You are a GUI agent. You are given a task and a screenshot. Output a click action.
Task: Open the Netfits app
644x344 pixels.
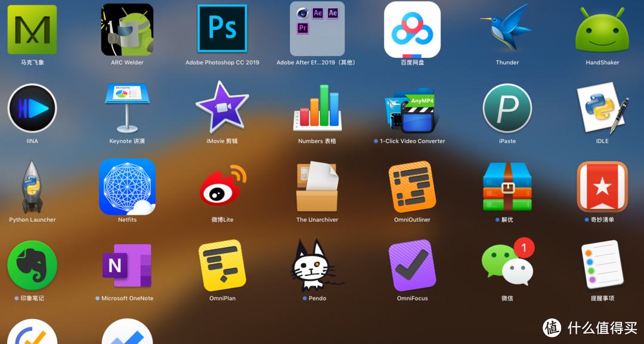click(x=128, y=187)
